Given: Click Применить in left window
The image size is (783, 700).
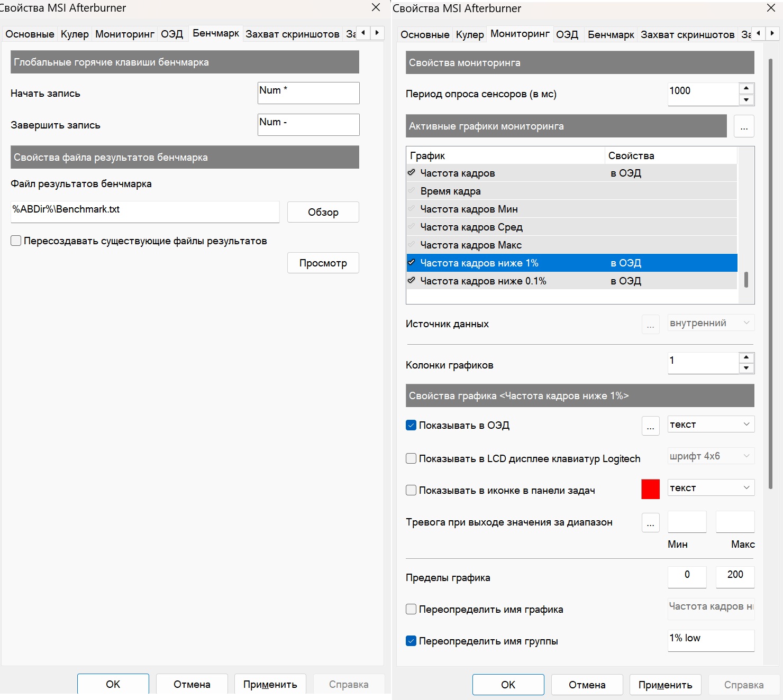Looking at the screenshot, I should pos(270,684).
